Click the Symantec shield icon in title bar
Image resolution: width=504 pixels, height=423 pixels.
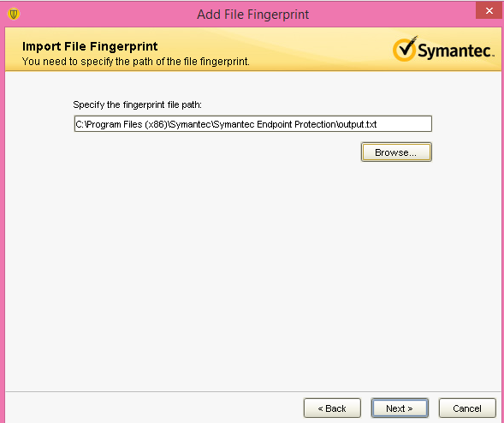click(x=14, y=14)
